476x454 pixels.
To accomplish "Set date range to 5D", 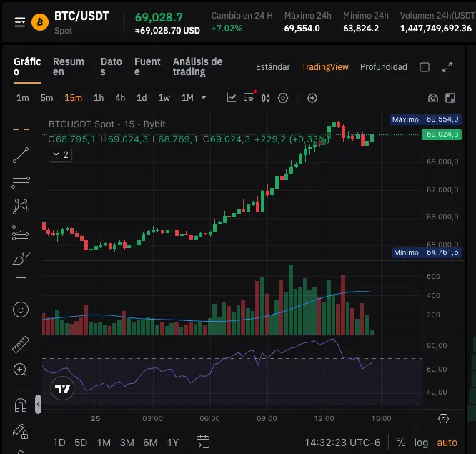I will pyautogui.click(x=81, y=443).
